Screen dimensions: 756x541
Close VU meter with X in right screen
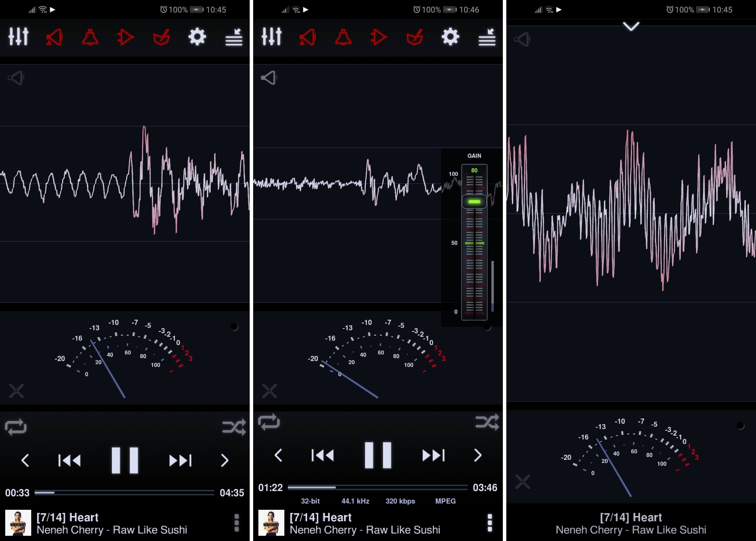523,482
